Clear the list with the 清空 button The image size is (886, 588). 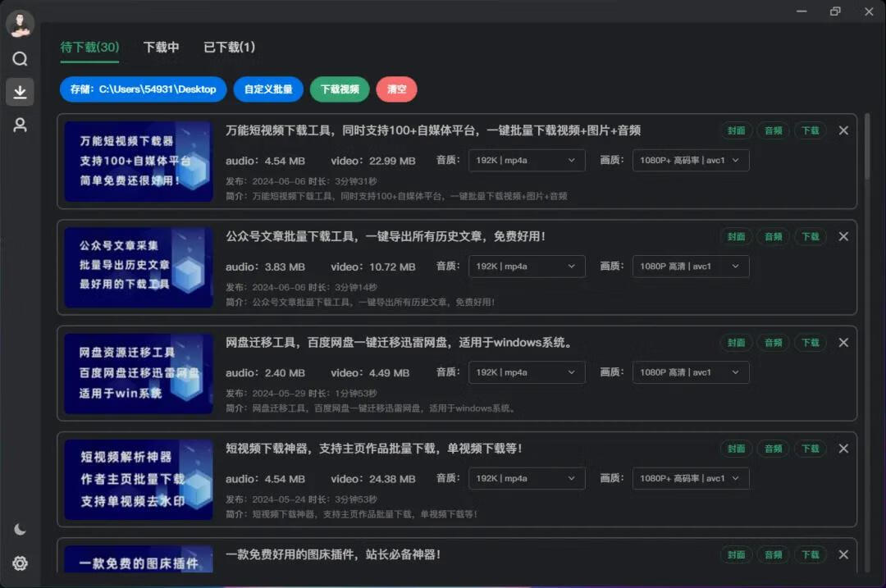(x=396, y=89)
